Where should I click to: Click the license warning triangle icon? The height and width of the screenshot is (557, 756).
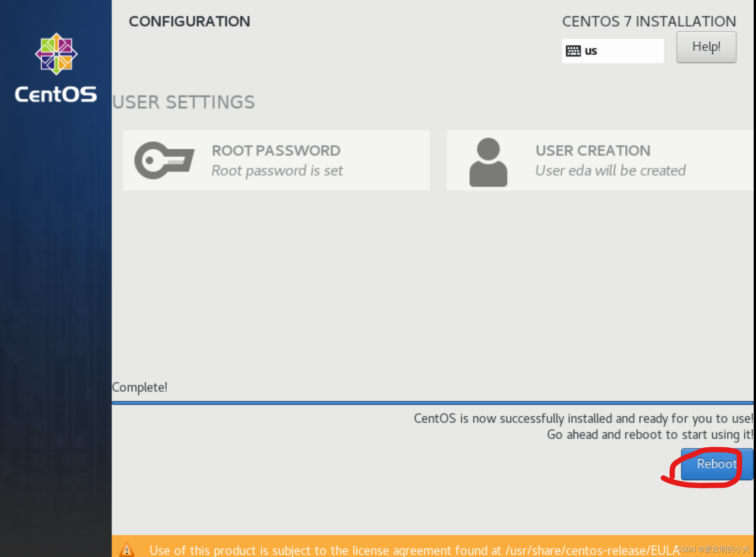coord(127,550)
